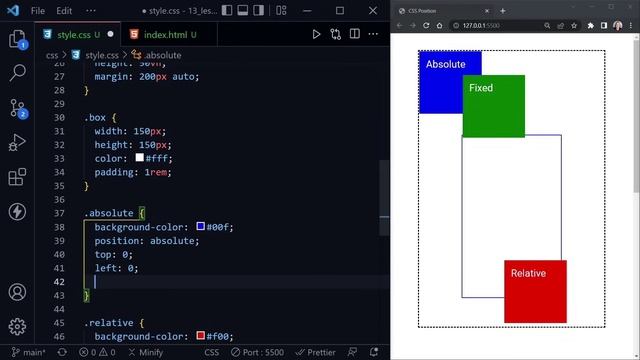Open the Explorer view in activity bar
This screenshot has height=360, width=640.
coord(17,39)
